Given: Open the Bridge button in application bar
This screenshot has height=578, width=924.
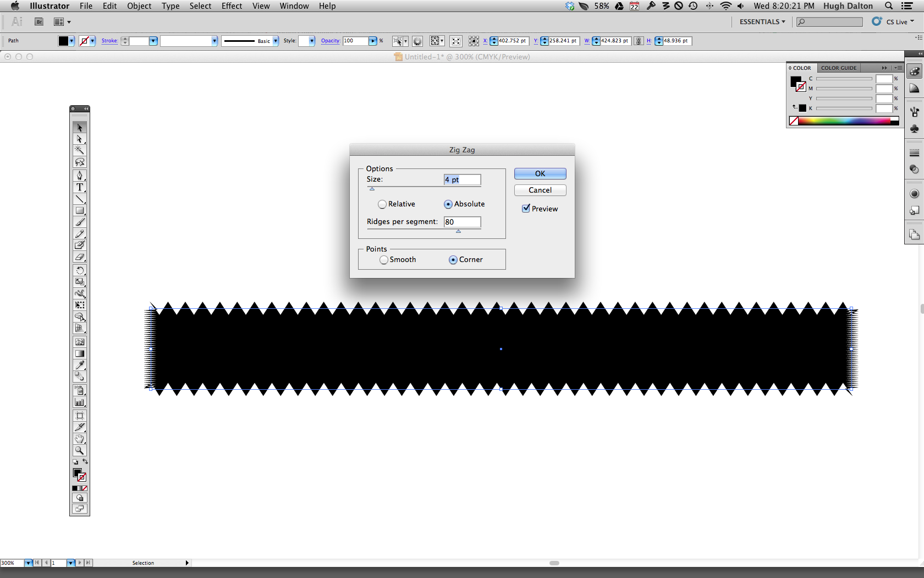Looking at the screenshot, I should [x=39, y=22].
